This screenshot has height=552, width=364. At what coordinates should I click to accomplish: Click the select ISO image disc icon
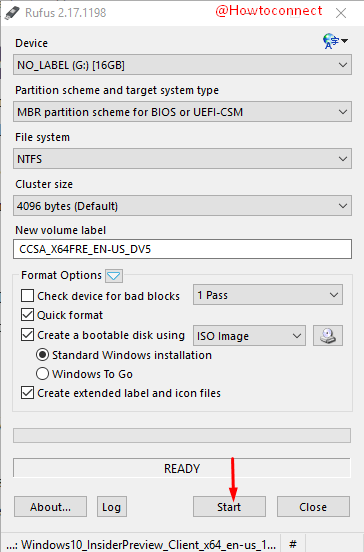pos(328,335)
